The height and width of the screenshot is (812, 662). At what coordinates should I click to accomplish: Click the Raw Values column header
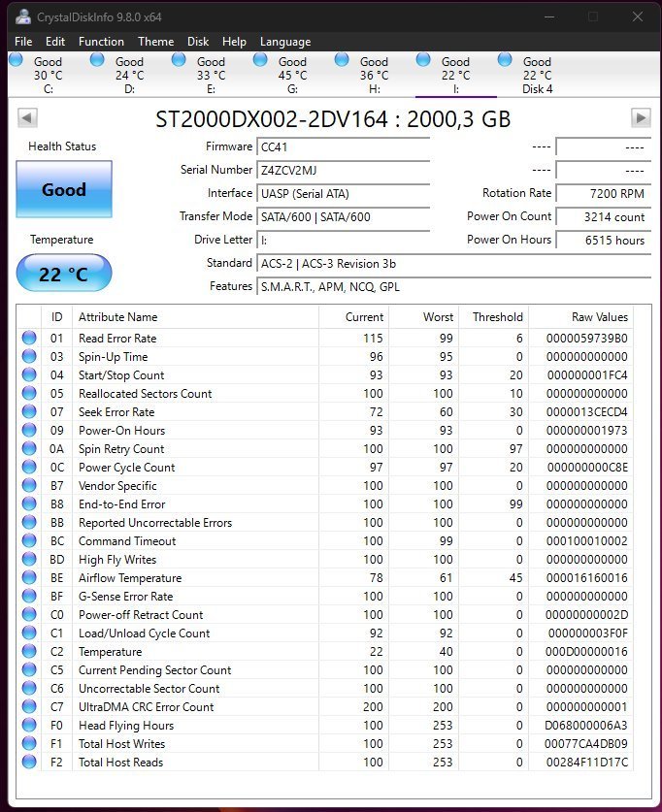(600, 317)
